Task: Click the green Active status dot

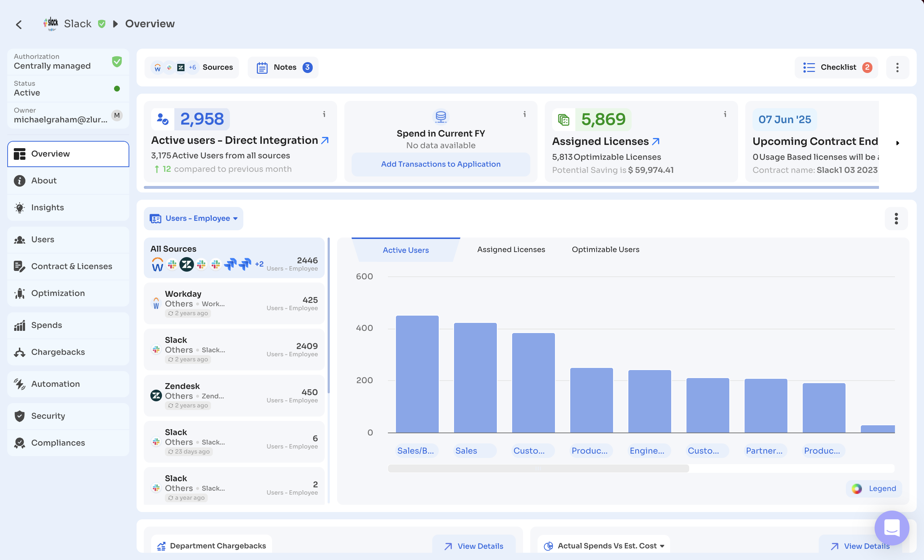Action: coord(117,89)
